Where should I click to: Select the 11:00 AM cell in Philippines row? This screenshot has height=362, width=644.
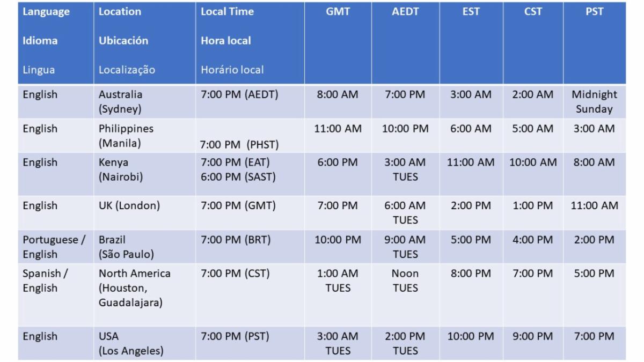(338, 129)
